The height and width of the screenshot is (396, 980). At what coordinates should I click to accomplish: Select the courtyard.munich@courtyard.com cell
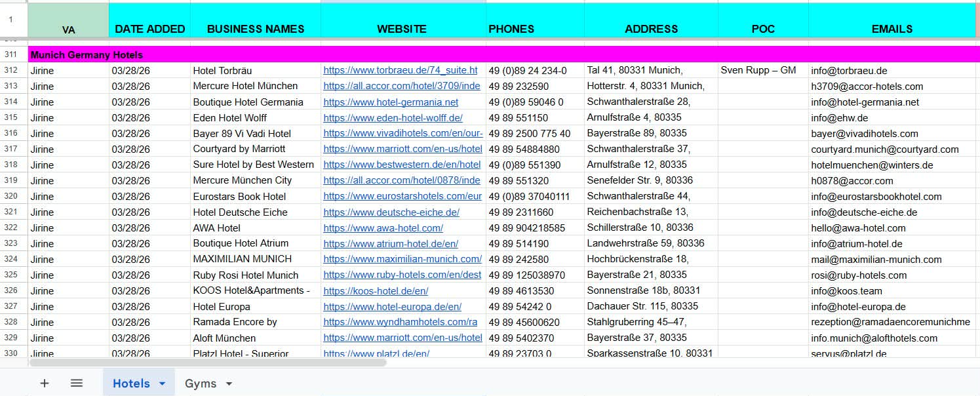point(892,149)
